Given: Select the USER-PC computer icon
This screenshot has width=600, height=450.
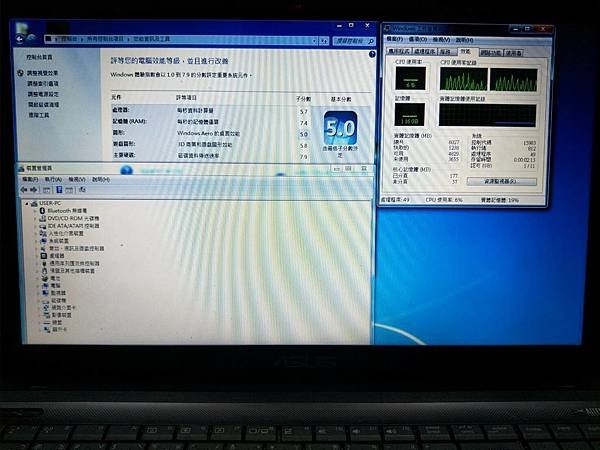Looking at the screenshot, I should pyautogui.click(x=34, y=204).
